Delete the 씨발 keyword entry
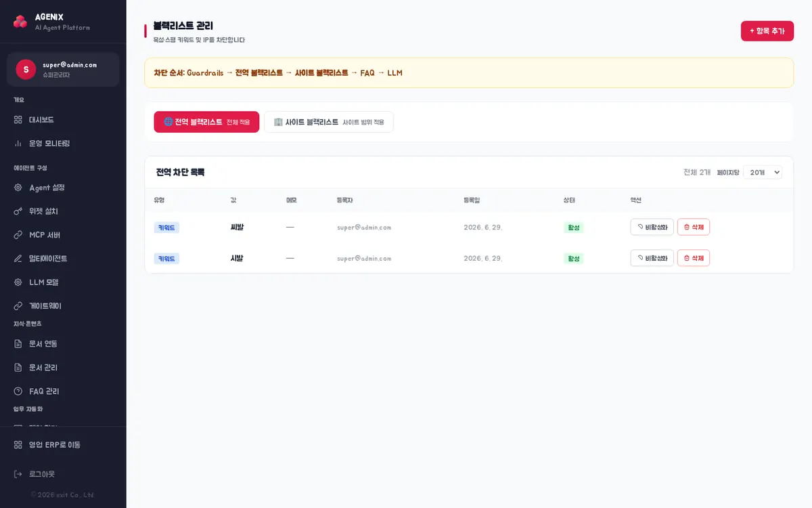 coord(694,227)
